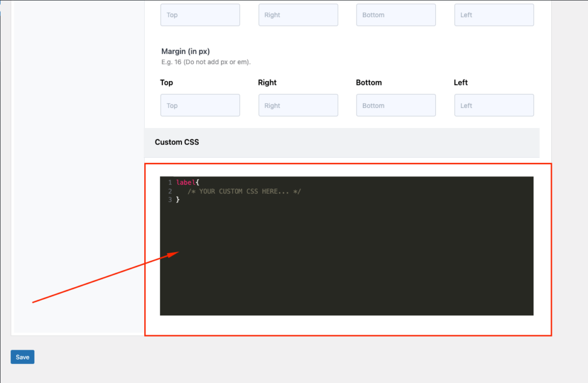Screen dimensions: 588x383
Task: Select line number 3 in editor gutter
Action: [x=170, y=200]
